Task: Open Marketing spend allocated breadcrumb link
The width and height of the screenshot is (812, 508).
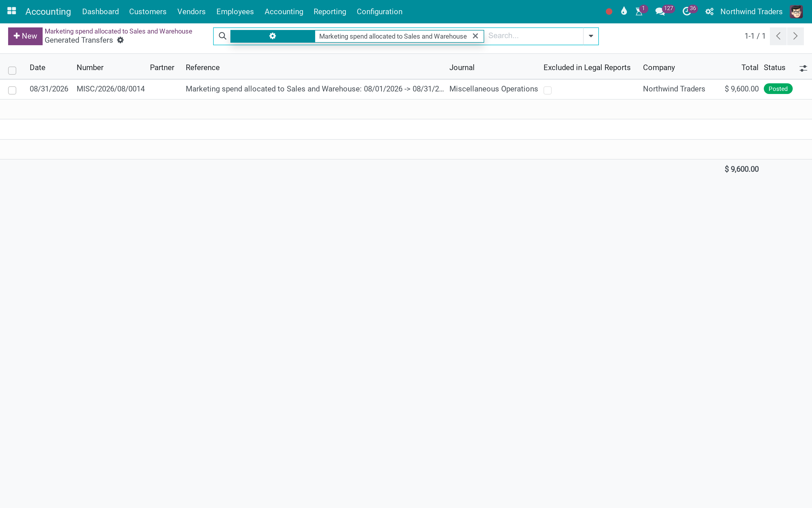Action: [x=119, y=31]
